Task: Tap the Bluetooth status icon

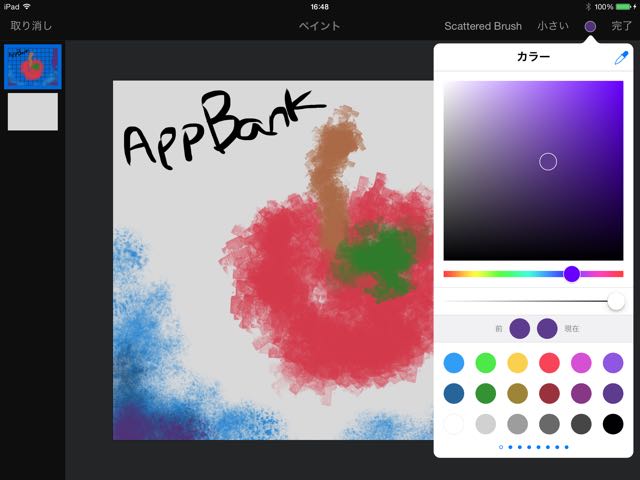Action: [588, 7]
